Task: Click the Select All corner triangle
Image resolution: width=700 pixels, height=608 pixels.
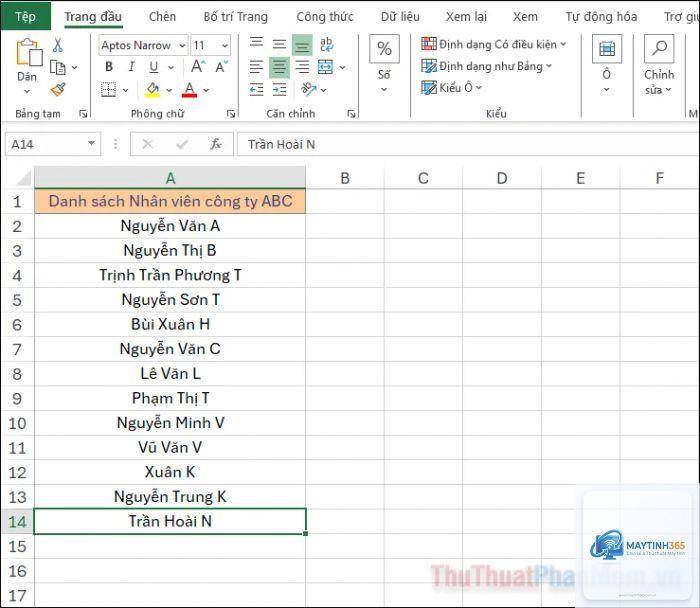Action: pyautogui.click(x=23, y=178)
